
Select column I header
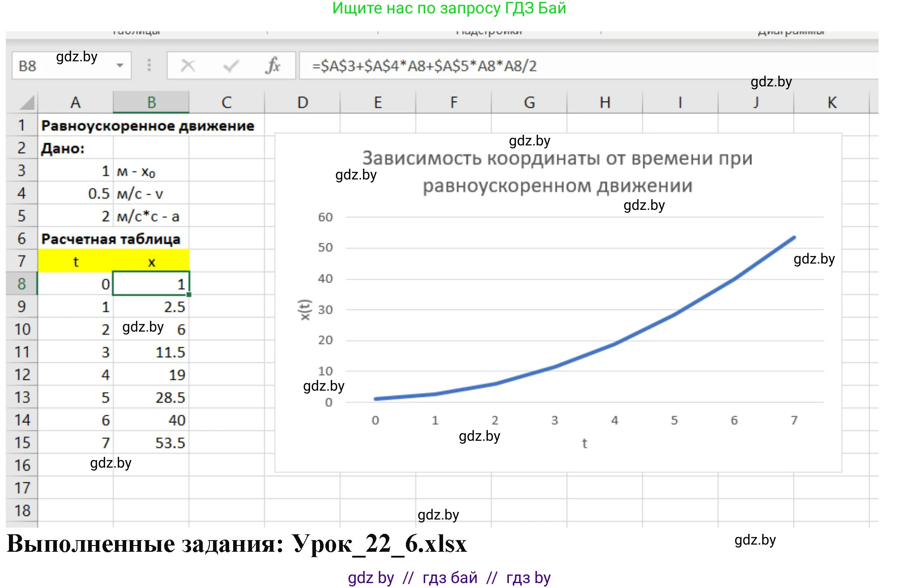tap(680, 102)
